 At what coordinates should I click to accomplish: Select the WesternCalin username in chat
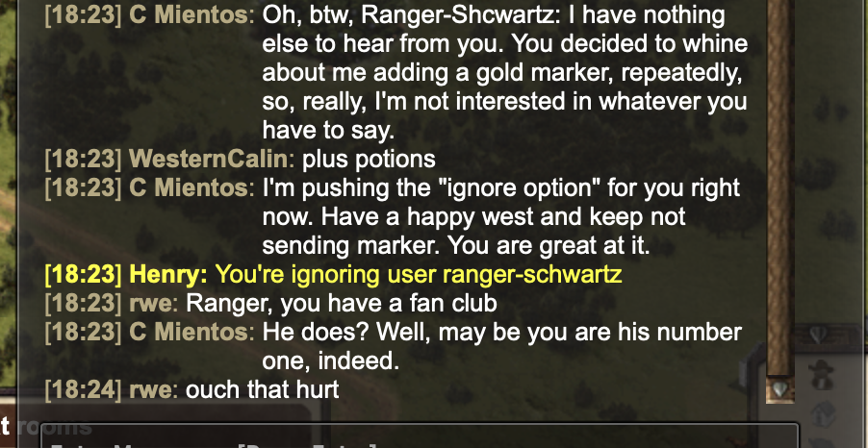pos(212,160)
